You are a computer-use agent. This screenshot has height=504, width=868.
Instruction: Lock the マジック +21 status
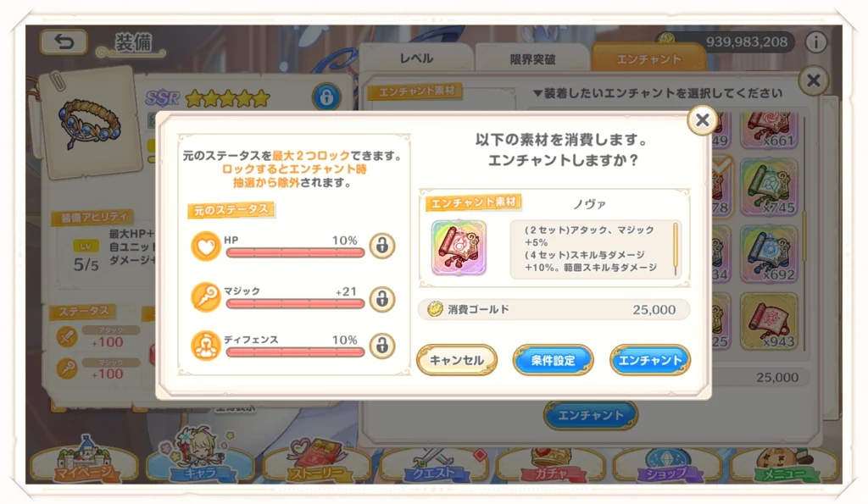click(382, 299)
